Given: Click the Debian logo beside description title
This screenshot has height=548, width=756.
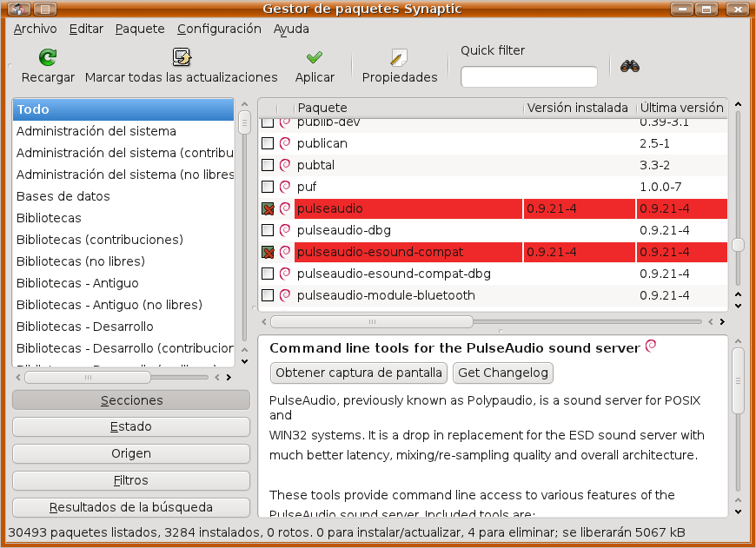Looking at the screenshot, I should pyautogui.click(x=651, y=345).
